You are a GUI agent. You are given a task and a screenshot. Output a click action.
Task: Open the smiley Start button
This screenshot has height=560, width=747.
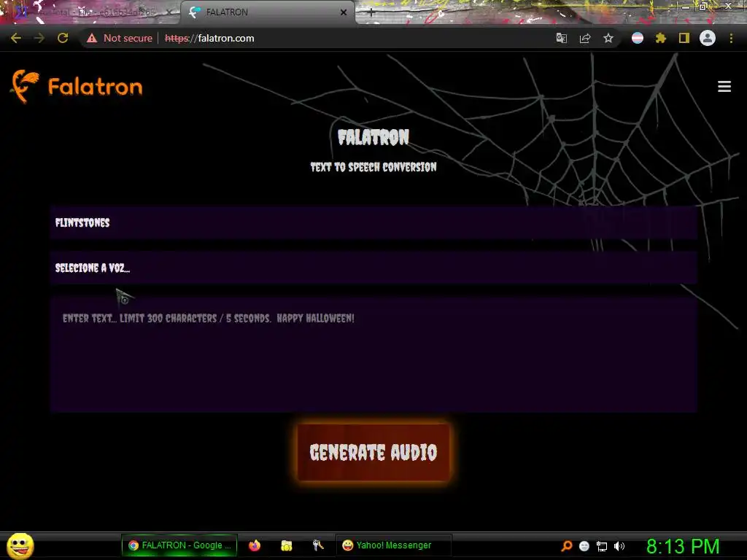point(20,545)
